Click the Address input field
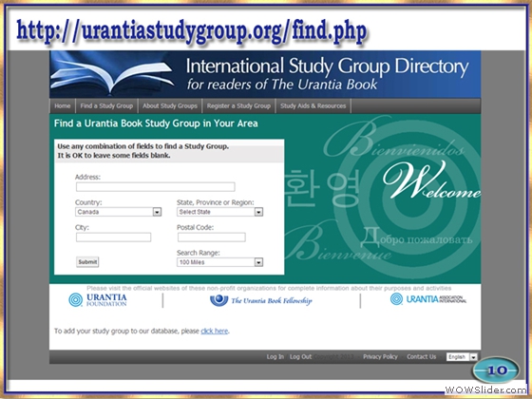Viewport: 532px width, 399px height. [156, 187]
